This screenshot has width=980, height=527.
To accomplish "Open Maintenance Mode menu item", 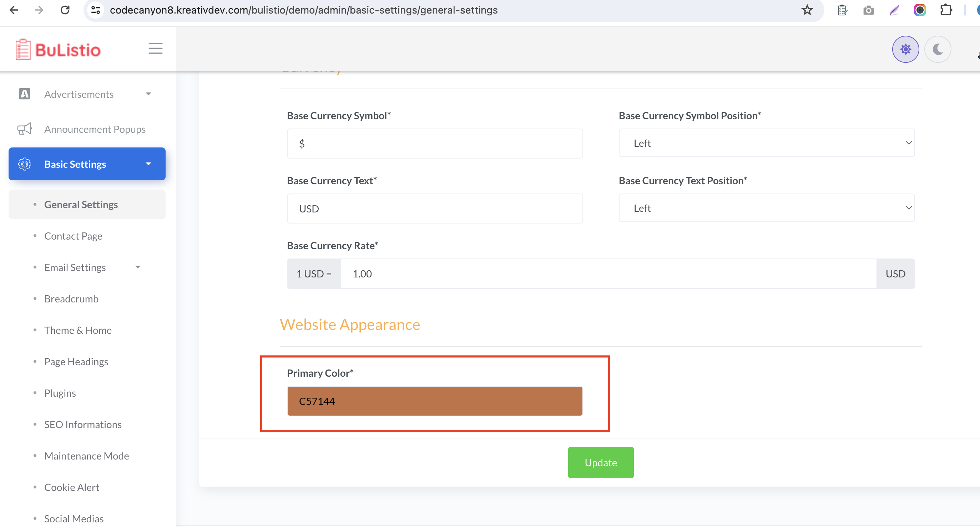I will pos(86,456).
